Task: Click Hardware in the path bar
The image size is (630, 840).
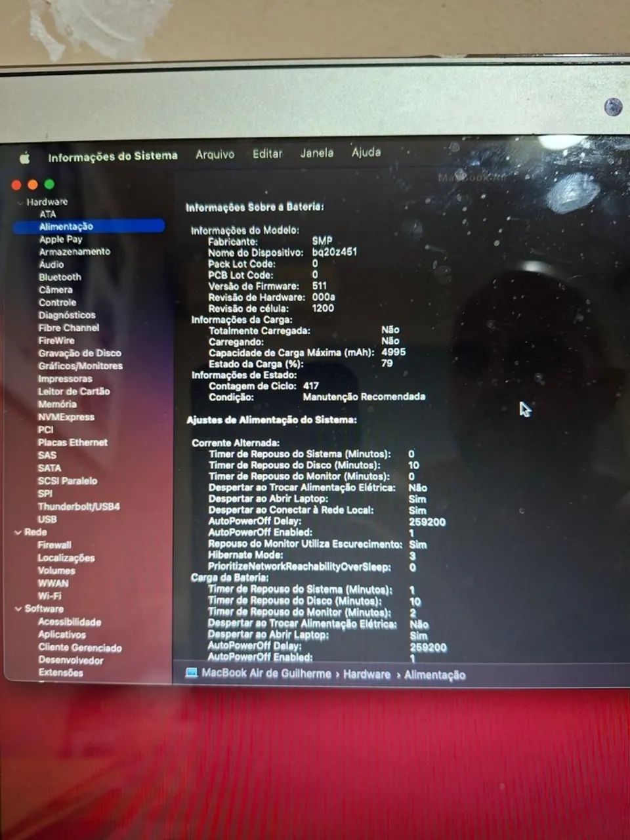Action: [367, 674]
